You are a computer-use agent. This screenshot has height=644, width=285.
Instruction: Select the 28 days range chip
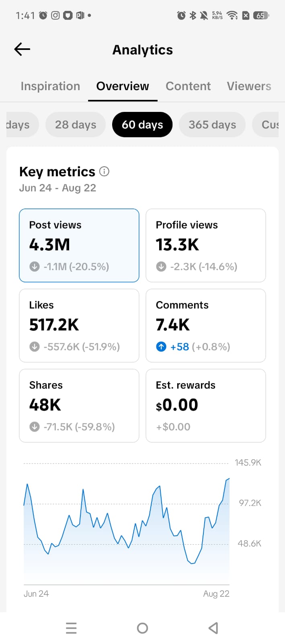tap(76, 125)
